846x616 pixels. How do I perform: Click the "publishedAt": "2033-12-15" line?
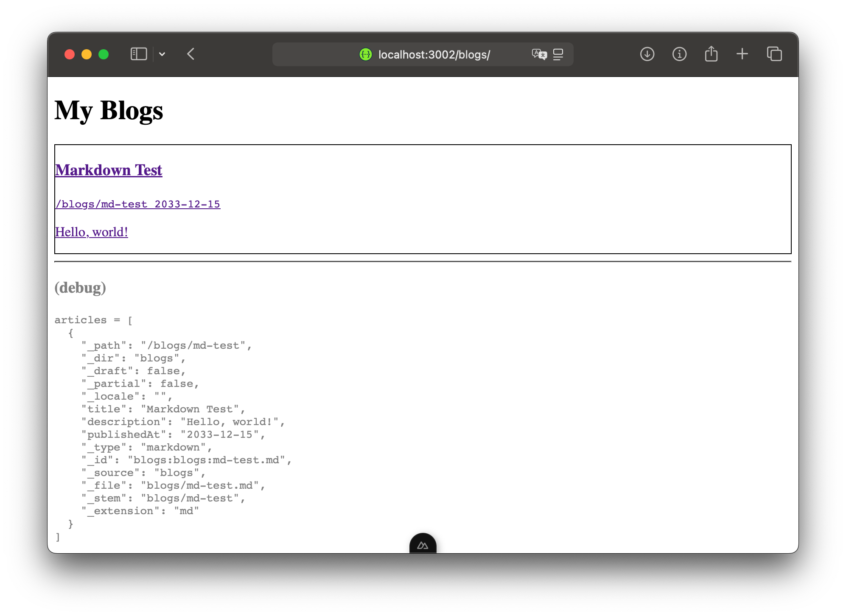click(173, 435)
